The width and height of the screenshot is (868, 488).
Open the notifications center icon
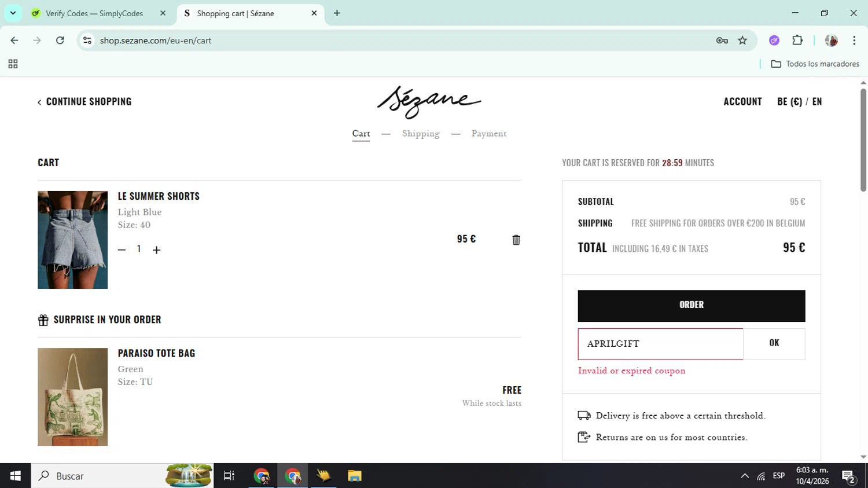tap(849, 476)
